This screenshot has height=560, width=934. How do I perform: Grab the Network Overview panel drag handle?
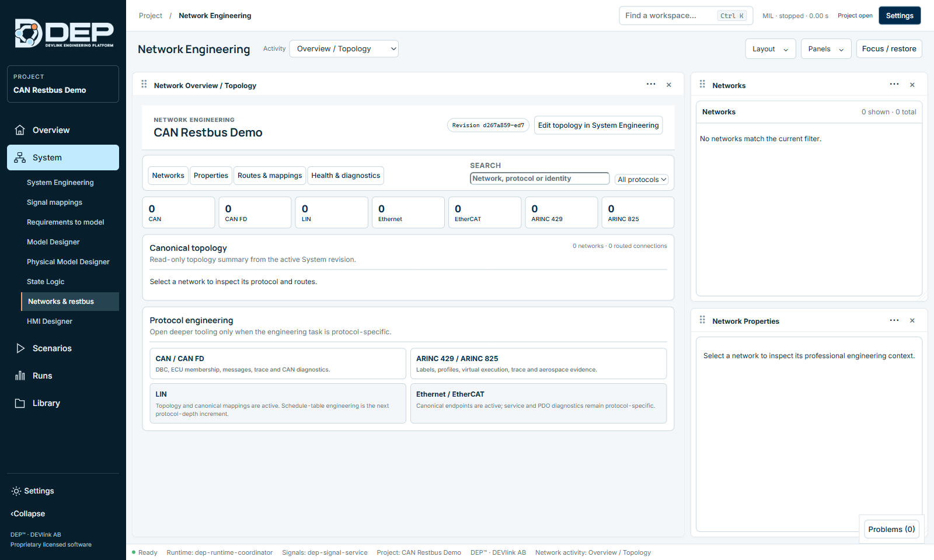144,85
